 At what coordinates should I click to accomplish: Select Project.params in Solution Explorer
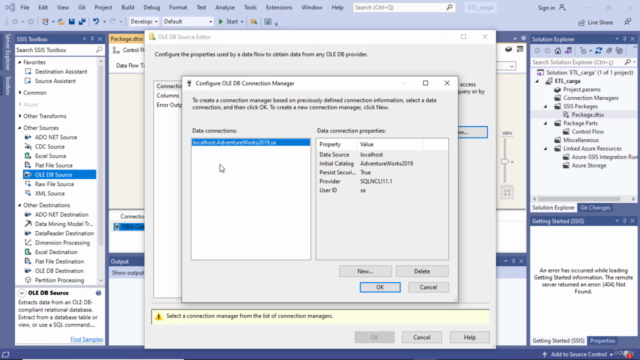pyautogui.click(x=582, y=89)
